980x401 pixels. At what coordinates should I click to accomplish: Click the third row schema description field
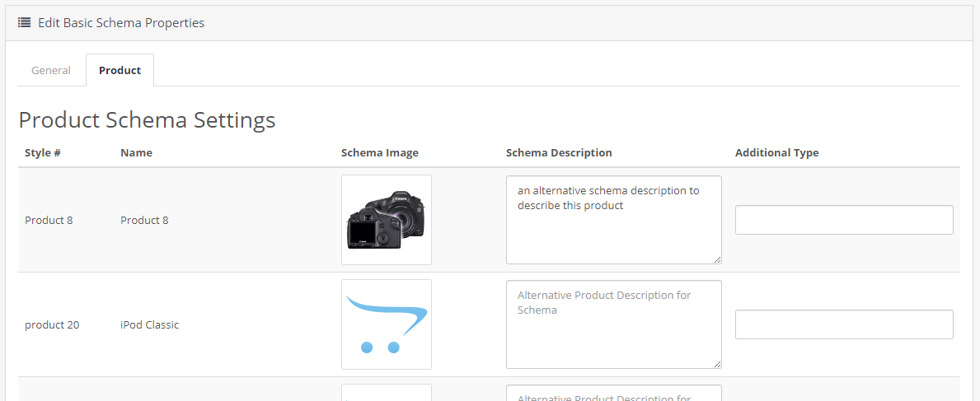pos(614,393)
